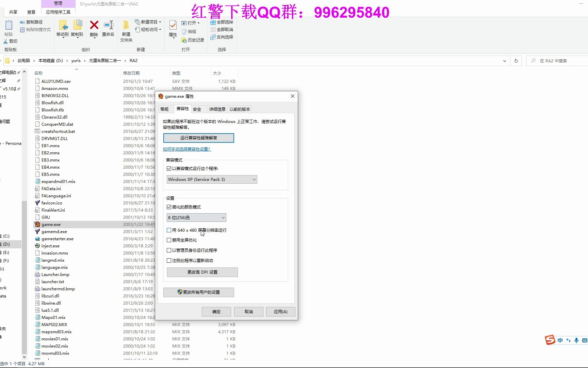Check run as administrator (以管理员身份运行此程序) checkbox
This screenshot has width=588, height=368.
[169, 250]
